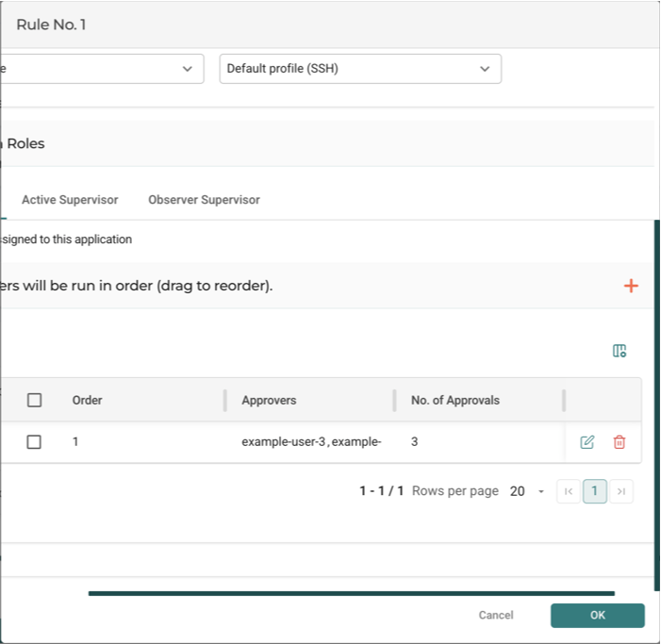Viewport: 661px width, 644px height.
Task: Edit the approver row with order 1
Action: pos(587,442)
